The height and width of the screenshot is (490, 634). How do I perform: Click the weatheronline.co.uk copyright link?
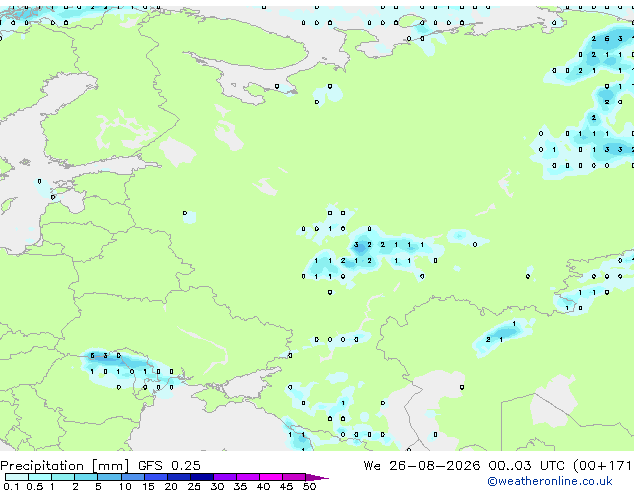tap(550, 481)
